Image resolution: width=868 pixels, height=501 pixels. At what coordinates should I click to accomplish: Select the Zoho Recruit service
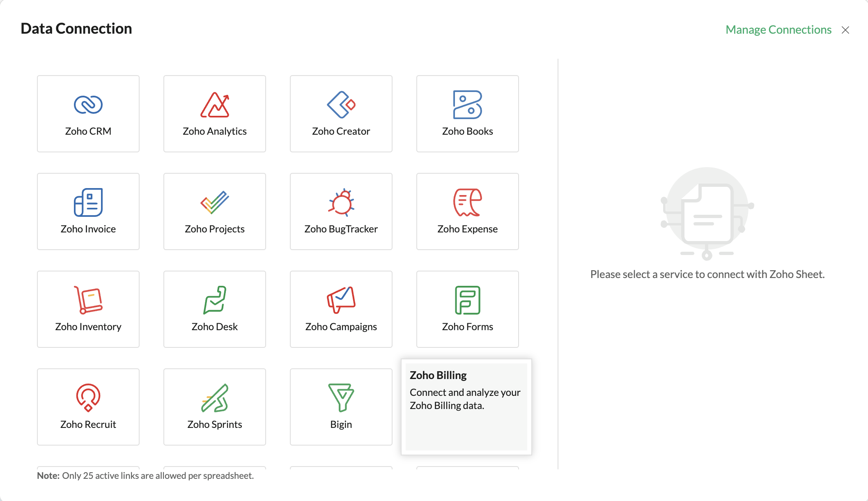tap(88, 407)
